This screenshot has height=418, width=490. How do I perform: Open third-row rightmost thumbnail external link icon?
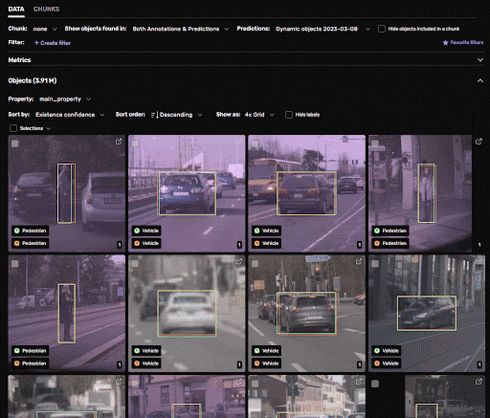[x=479, y=382]
